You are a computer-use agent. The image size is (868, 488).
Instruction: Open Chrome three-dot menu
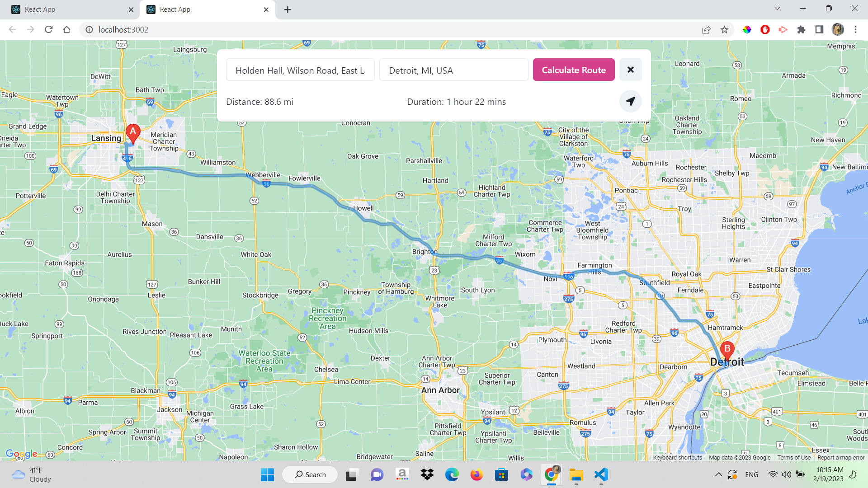point(855,30)
